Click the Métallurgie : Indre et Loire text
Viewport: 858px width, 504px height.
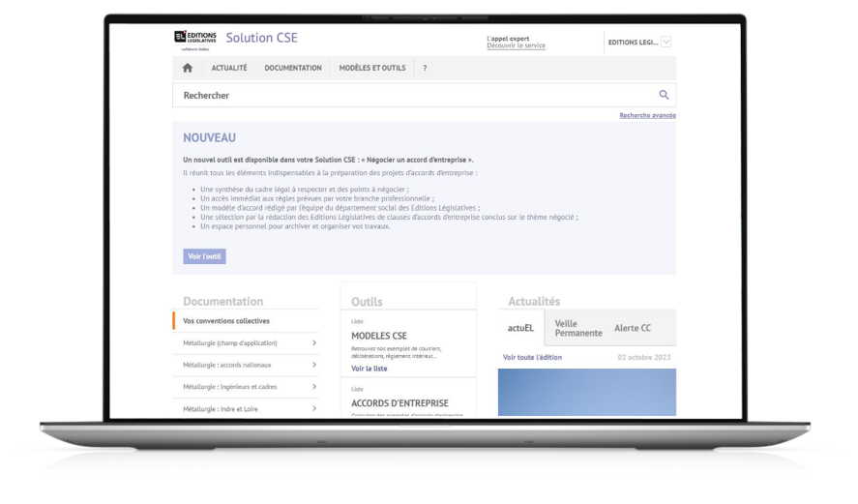tap(220, 409)
